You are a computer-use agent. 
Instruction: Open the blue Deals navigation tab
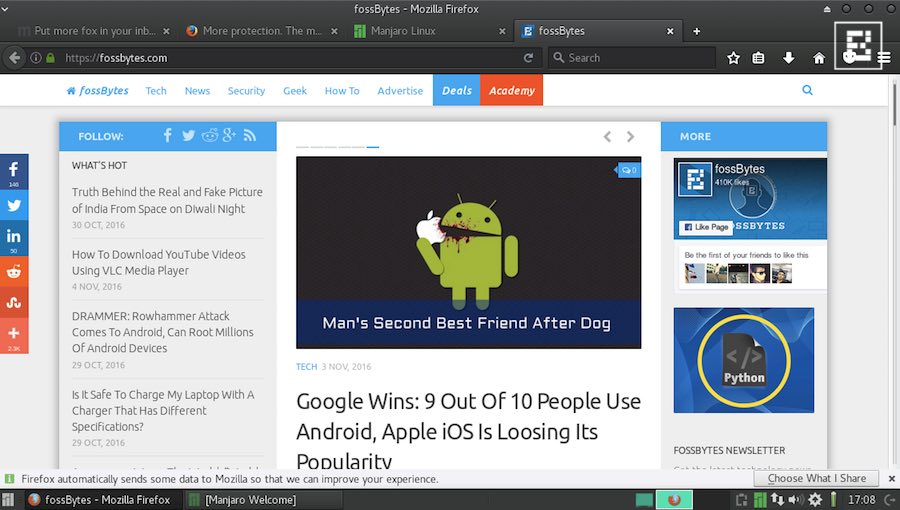coord(456,90)
